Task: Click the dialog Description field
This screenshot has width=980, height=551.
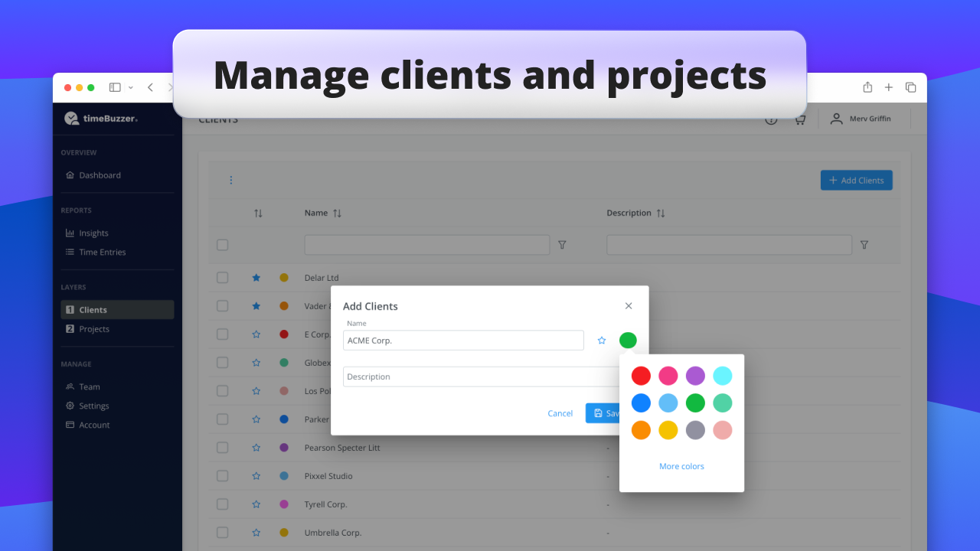Action: [481, 377]
